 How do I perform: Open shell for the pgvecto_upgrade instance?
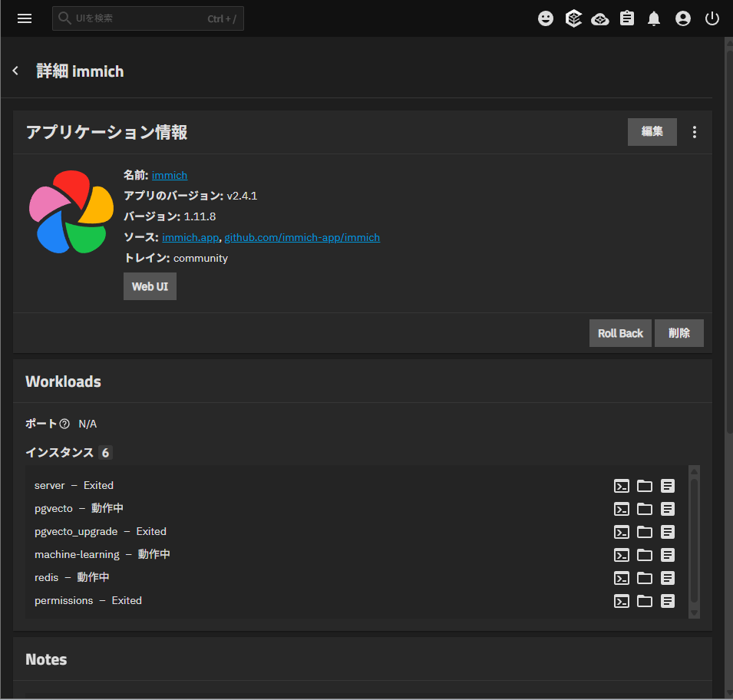[x=621, y=532]
